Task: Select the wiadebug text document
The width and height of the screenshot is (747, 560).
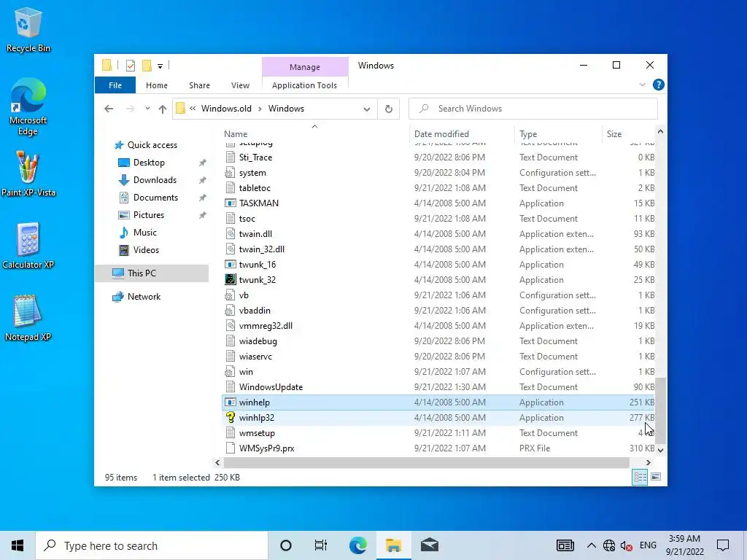Action: click(438, 341)
